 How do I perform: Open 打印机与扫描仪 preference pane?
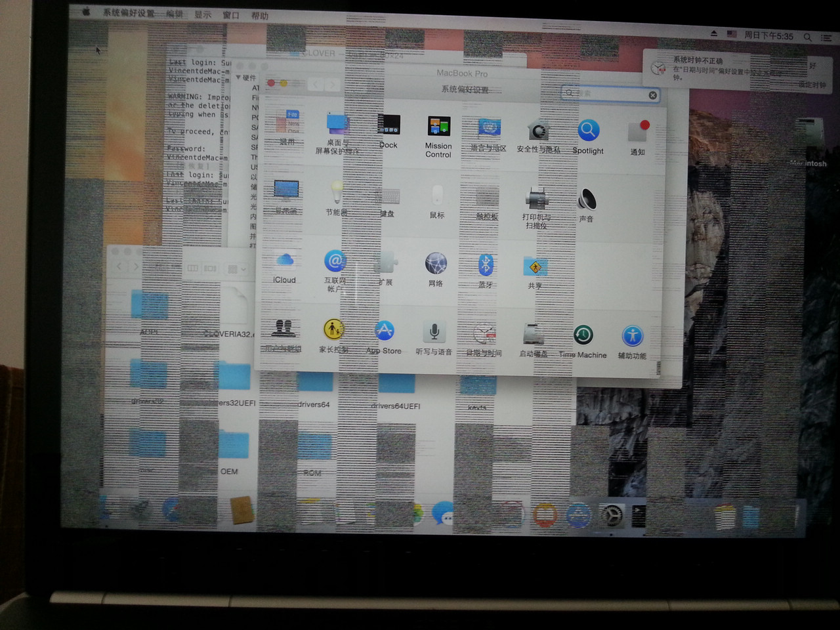pyautogui.click(x=536, y=207)
